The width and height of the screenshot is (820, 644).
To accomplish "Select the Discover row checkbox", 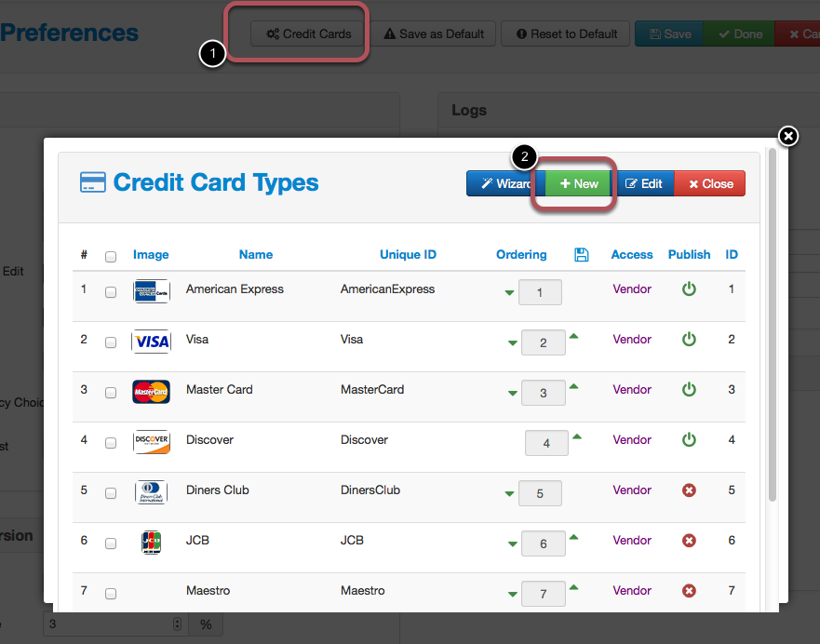I will pos(111,443).
